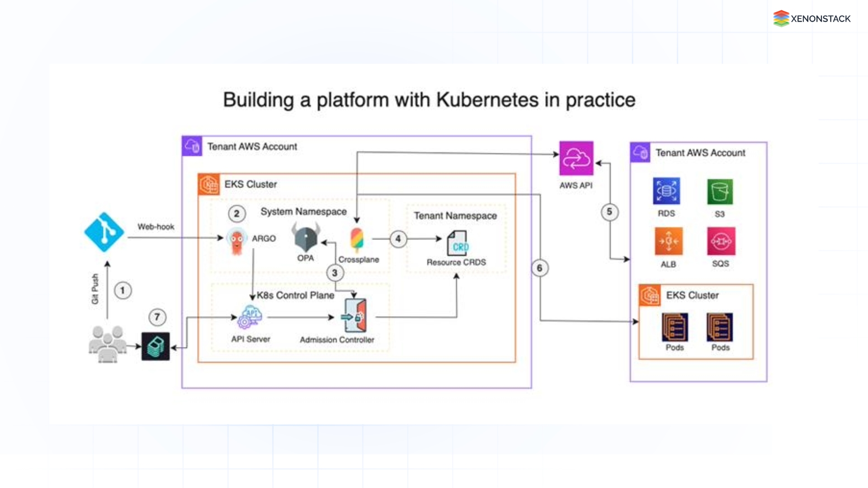Select the 'K8s Control Plane' label
The image size is (868, 488).
[x=296, y=296]
